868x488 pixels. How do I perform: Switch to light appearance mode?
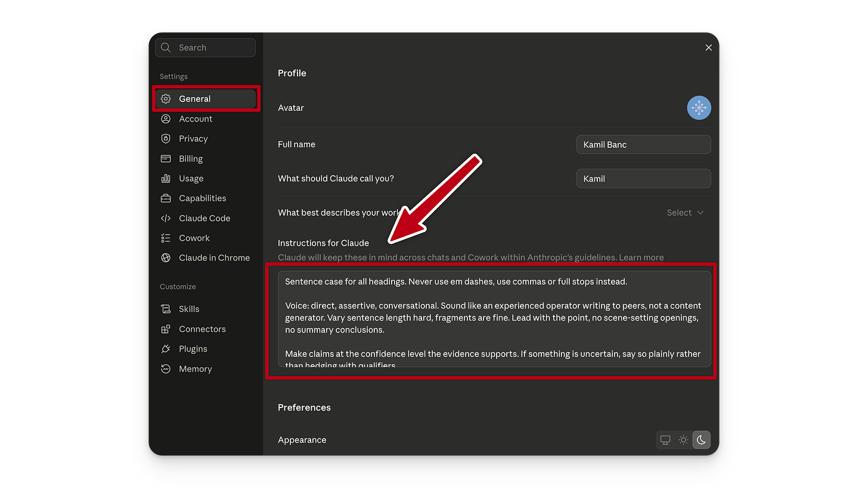(x=683, y=440)
